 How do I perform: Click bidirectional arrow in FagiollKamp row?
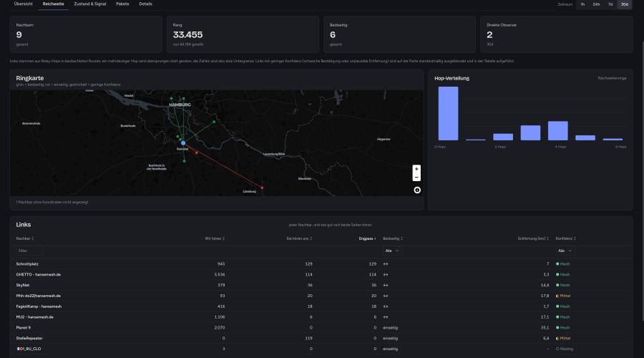(x=386, y=306)
